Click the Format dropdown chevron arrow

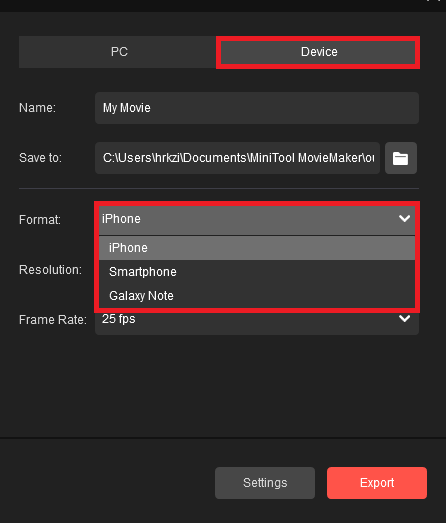tap(404, 218)
